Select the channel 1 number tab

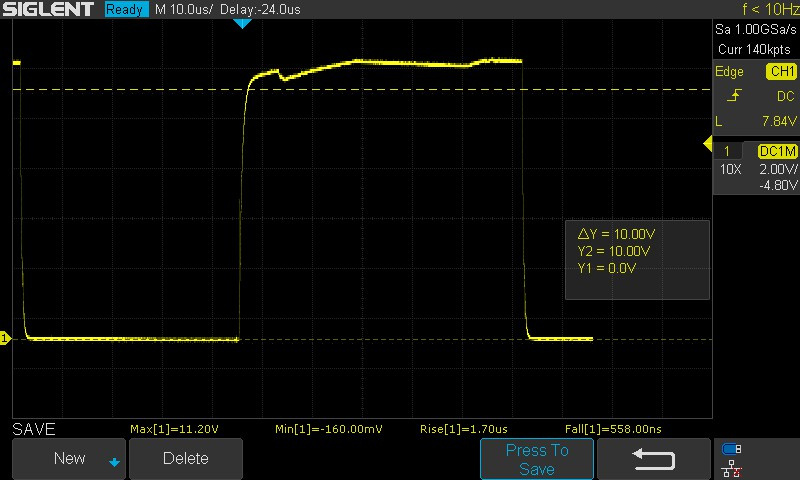pos(727,151)
